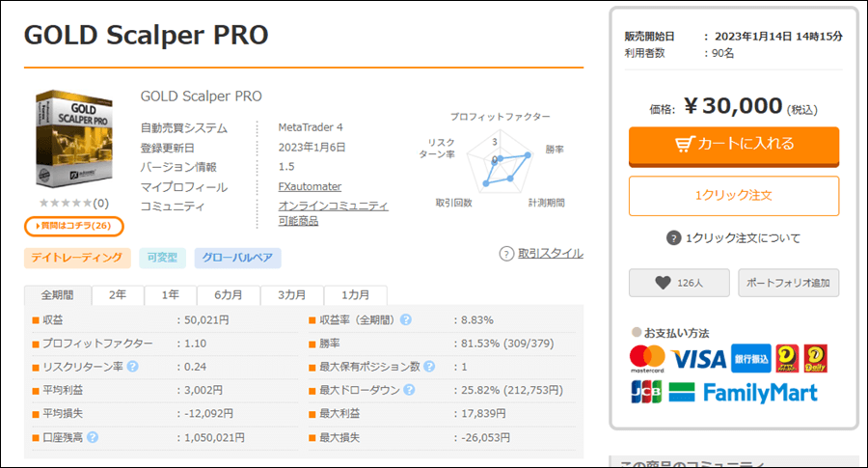The image size is (868, 468).
Task: Click help icon next to 収益率（全期間）
Action: pyautogui.click(x=406, y=319)
